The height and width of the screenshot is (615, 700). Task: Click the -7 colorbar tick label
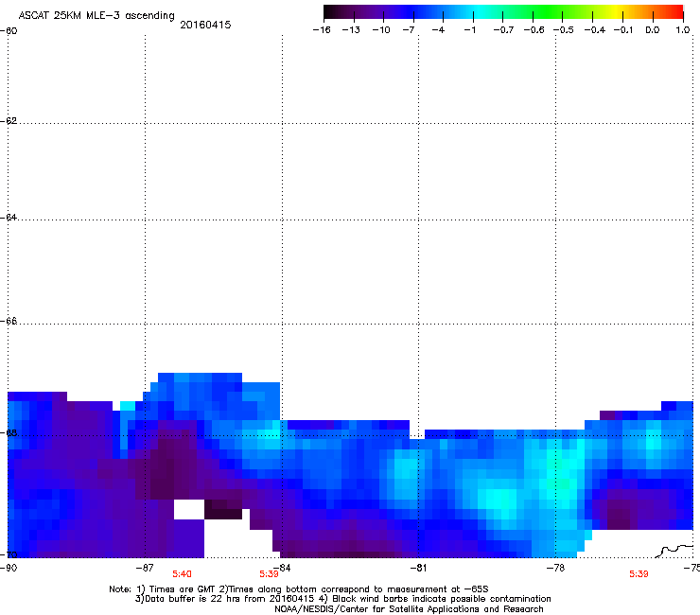[409, 30]
